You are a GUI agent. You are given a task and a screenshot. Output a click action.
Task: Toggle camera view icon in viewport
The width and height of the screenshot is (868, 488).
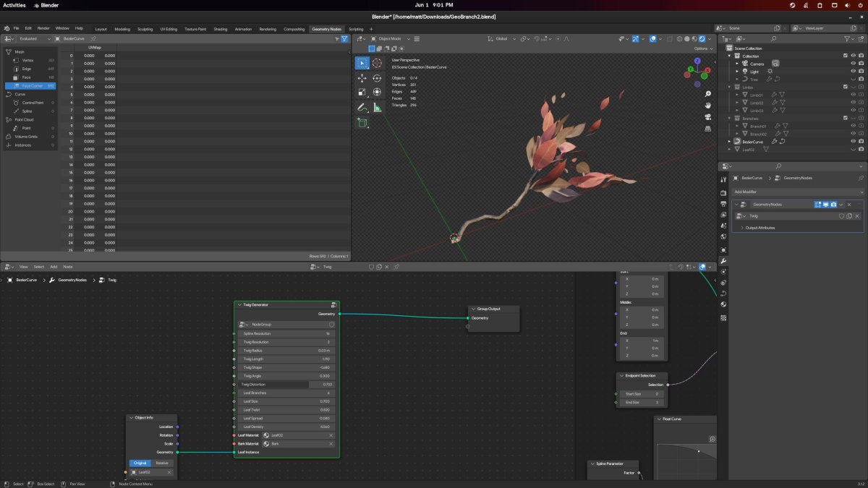click(707, 117)
